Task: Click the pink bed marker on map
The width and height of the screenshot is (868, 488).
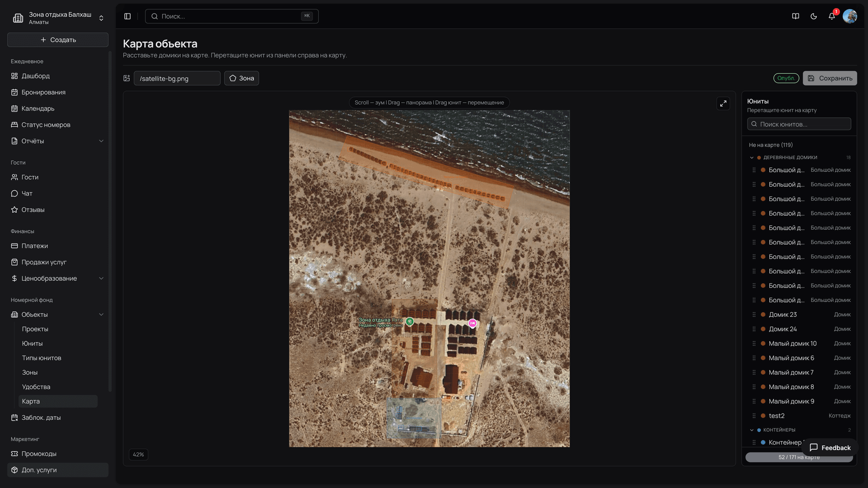Action: [472, 323]
